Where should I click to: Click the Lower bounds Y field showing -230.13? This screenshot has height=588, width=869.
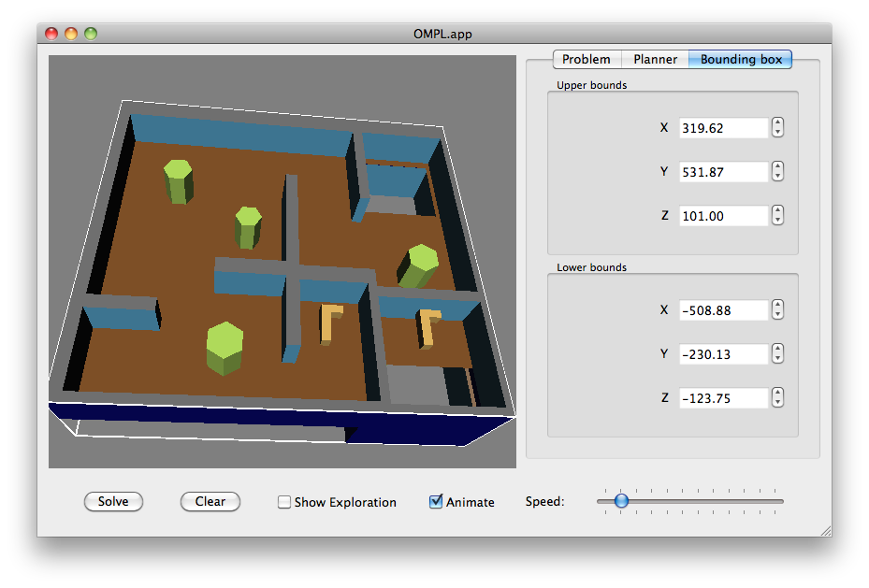pyautogui.click(x=723, y=353)
